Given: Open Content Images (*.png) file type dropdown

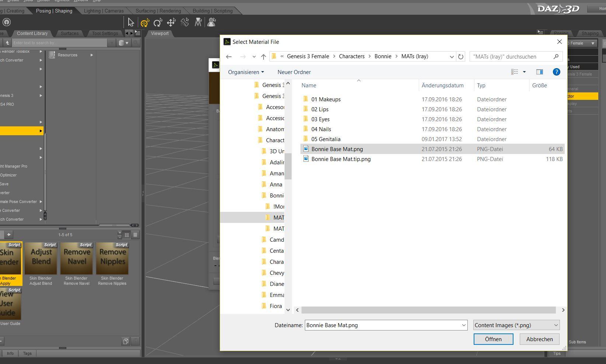Looking at the screenshot, I should [516, 325].
